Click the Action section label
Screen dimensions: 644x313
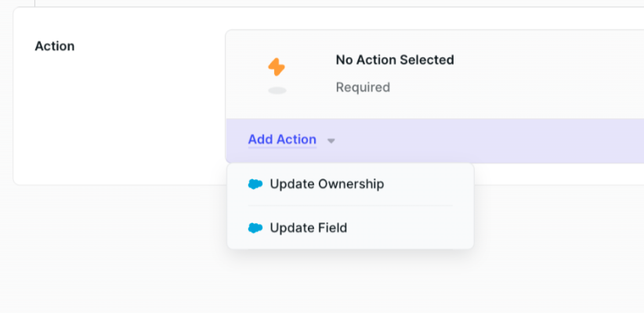(x=55, y=46)
